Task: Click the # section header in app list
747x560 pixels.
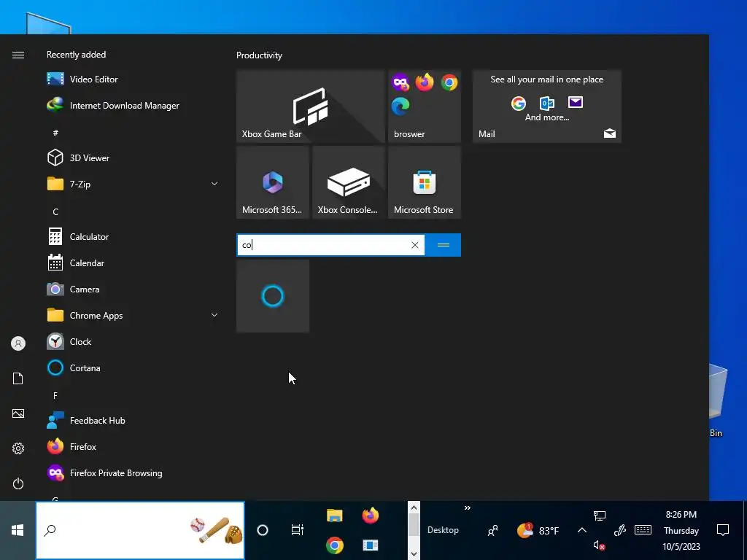Action: pos(55,133)
